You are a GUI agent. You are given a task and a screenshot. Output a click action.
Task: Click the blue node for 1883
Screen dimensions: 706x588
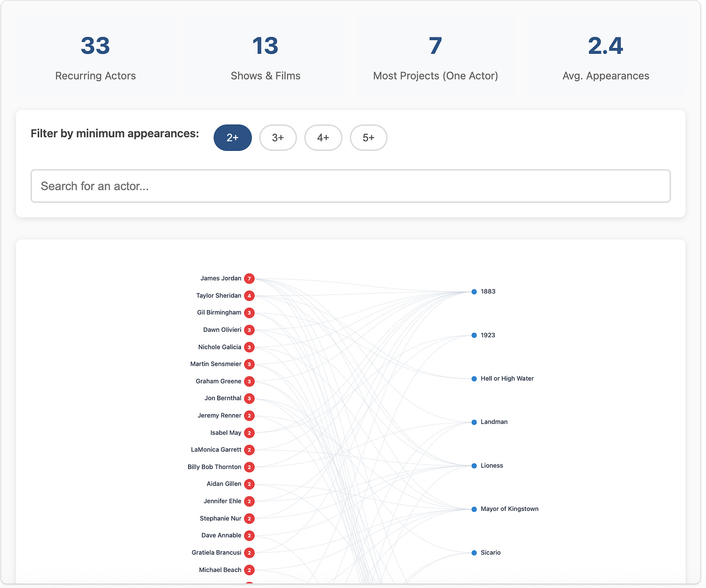474,292
